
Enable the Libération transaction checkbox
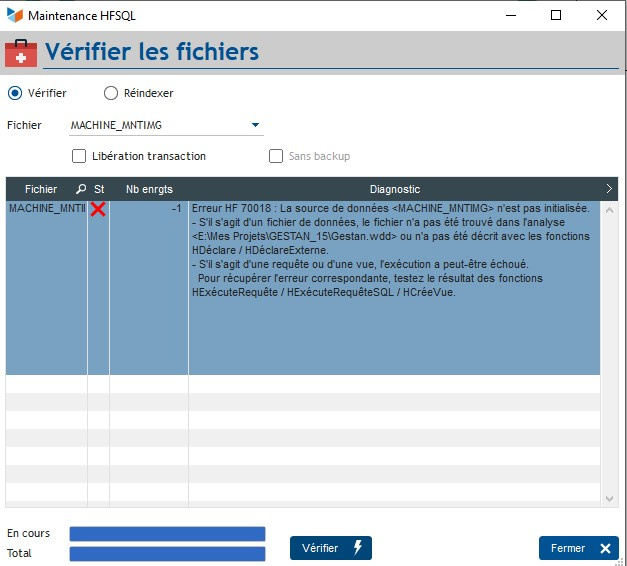[x=79, y=156]
